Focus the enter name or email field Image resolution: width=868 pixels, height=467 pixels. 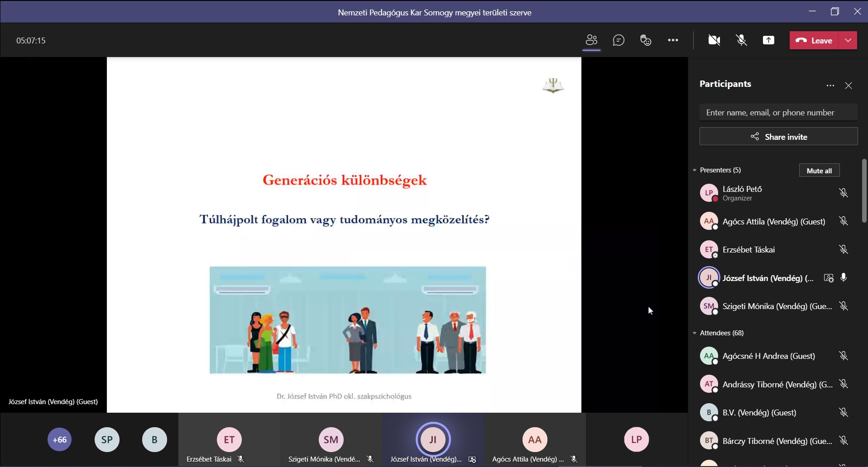[x=778, y=113]
